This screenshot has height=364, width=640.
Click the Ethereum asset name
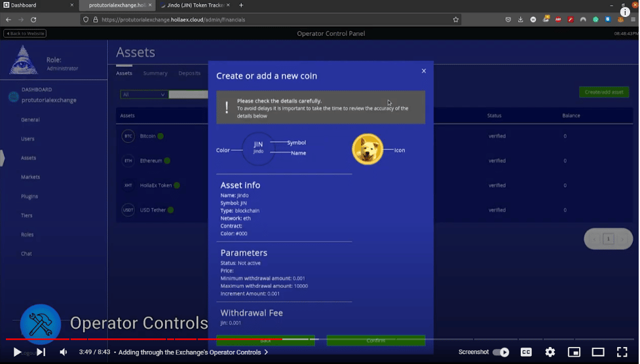[151, 161]
